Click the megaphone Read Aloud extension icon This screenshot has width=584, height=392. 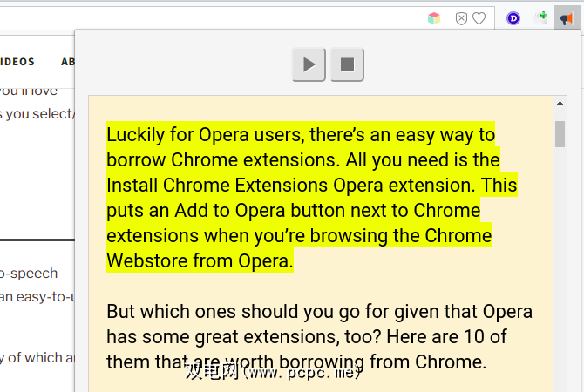click(x=567, y=18)
